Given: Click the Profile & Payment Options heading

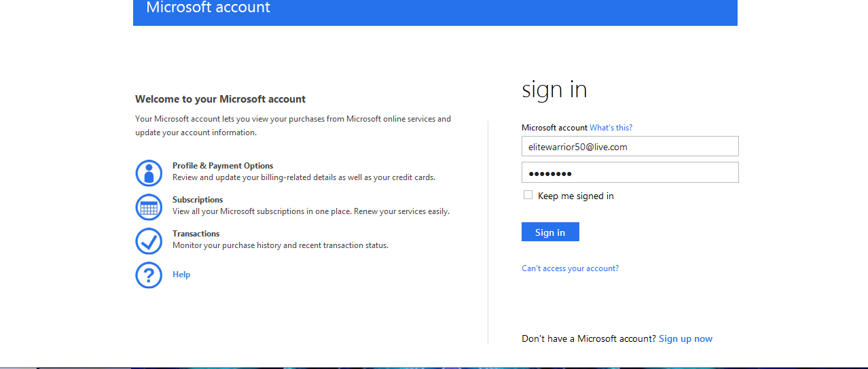Looking at the screenshot, I should point(223,166).
